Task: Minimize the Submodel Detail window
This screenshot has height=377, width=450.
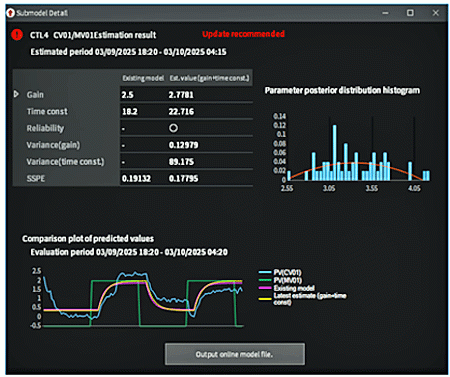Action: [x=385, y=13]
